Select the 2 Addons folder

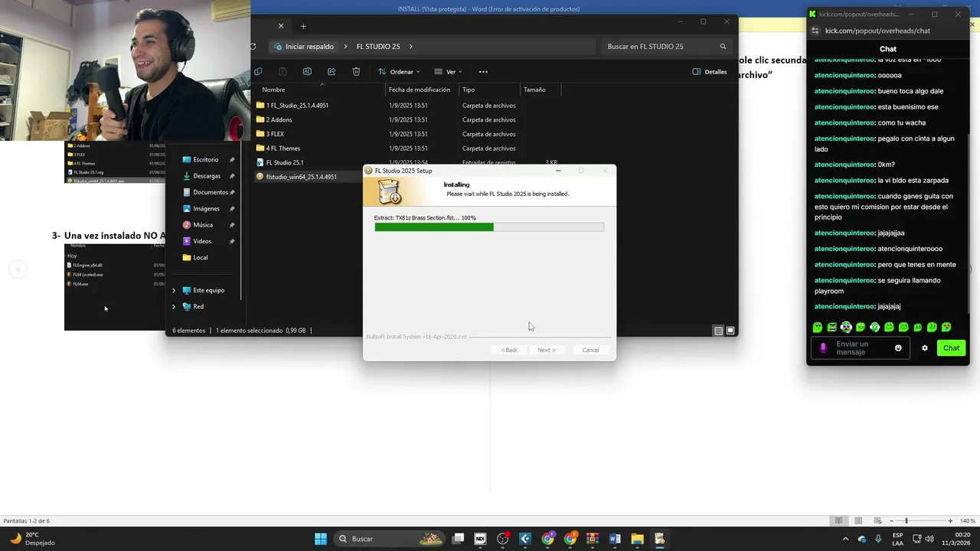point(279,119)
